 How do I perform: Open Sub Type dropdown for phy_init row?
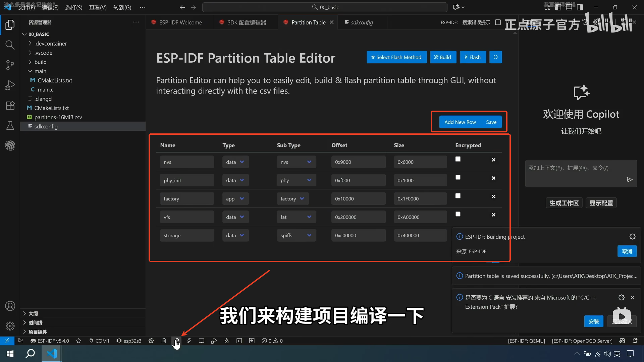[296, 180]
